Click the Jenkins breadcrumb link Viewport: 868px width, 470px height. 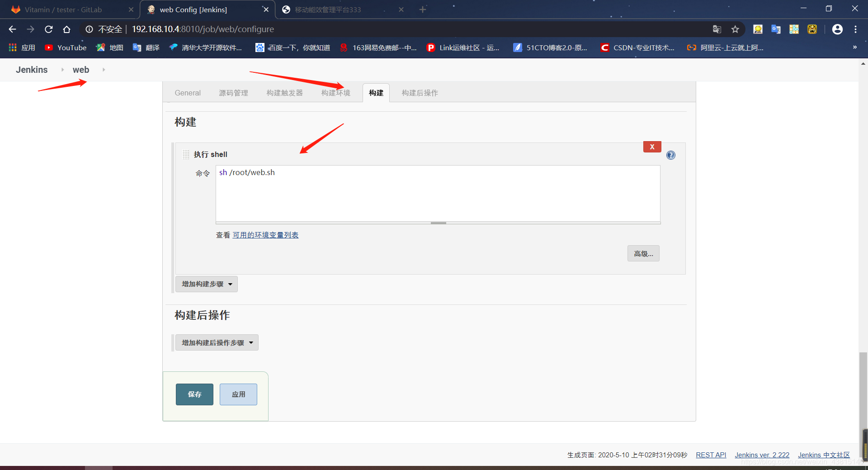click(32, 70)
